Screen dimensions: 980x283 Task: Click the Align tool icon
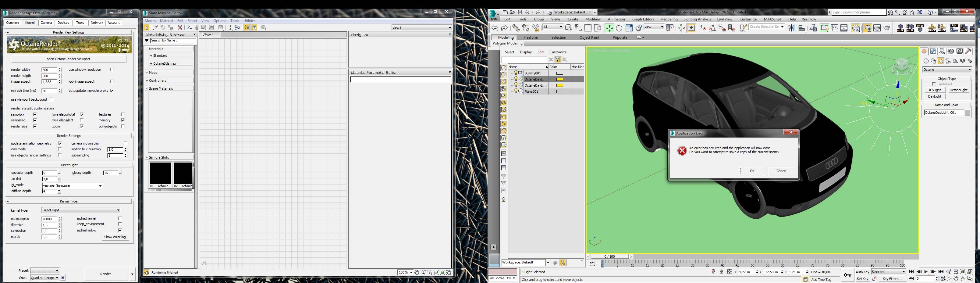point(801,28)
